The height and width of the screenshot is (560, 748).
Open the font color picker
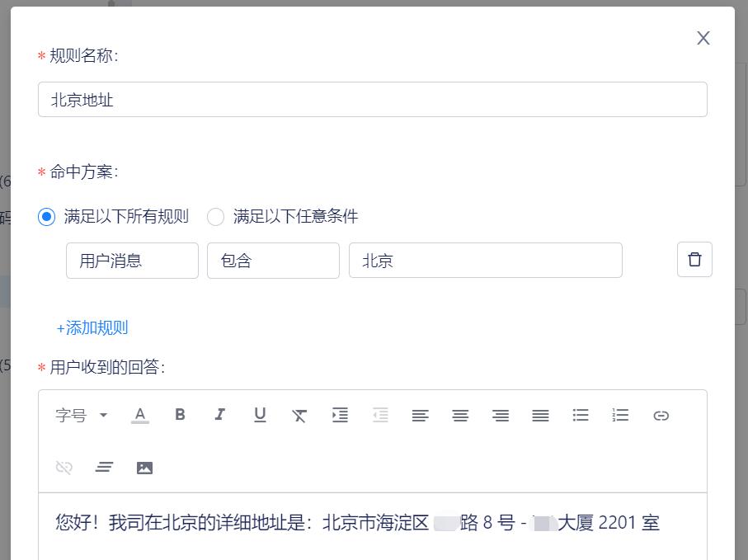tap(140, 415)
